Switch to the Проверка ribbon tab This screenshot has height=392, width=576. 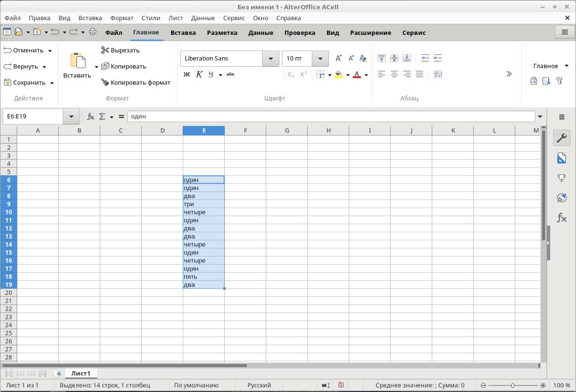[x=300, y=33]
